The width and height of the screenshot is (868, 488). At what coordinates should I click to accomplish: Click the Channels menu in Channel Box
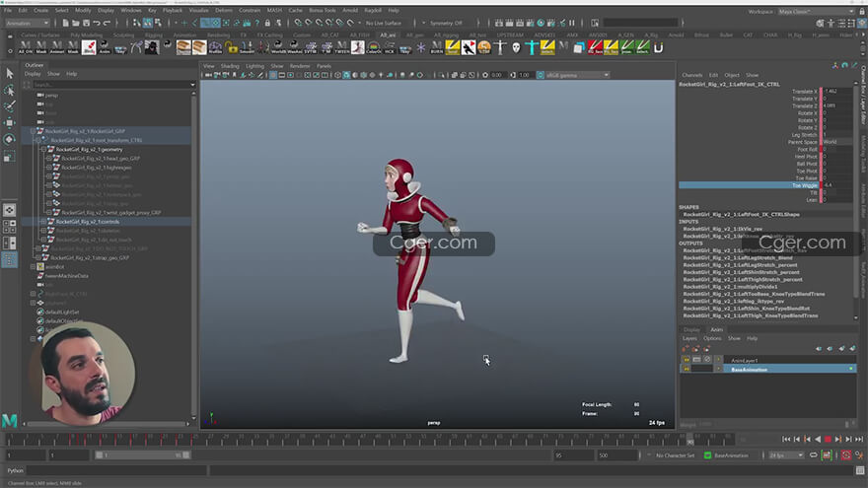pos(692,75)
